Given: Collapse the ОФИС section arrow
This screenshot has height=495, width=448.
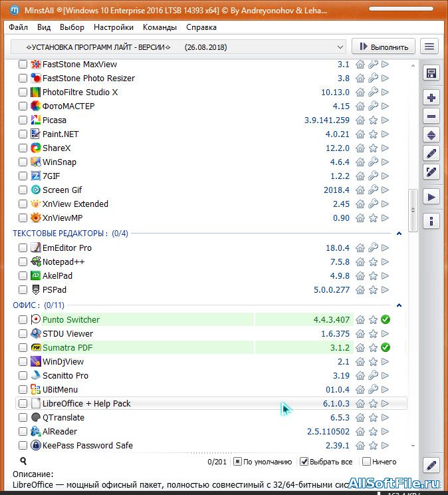Looking at the screenshot, I should pyautogui.click(x=399, y=305).
